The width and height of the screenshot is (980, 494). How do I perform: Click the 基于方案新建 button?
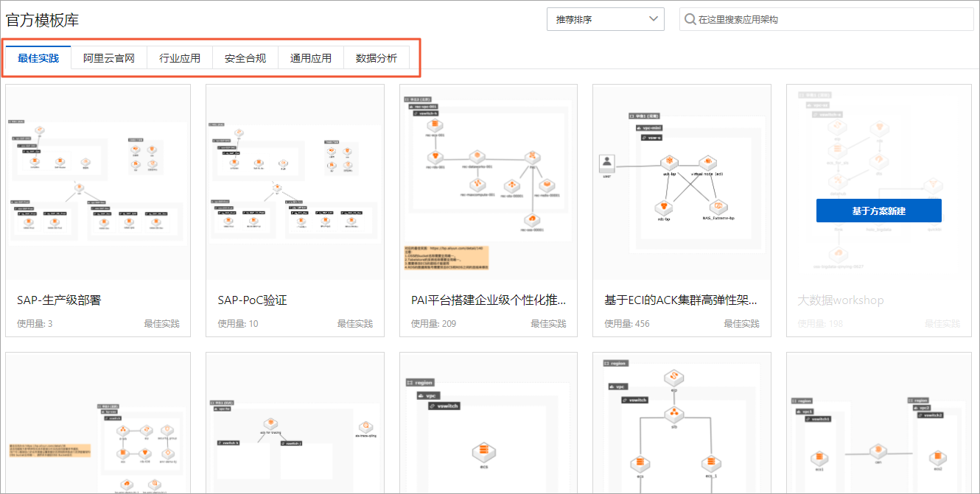(x=878, y=211)
